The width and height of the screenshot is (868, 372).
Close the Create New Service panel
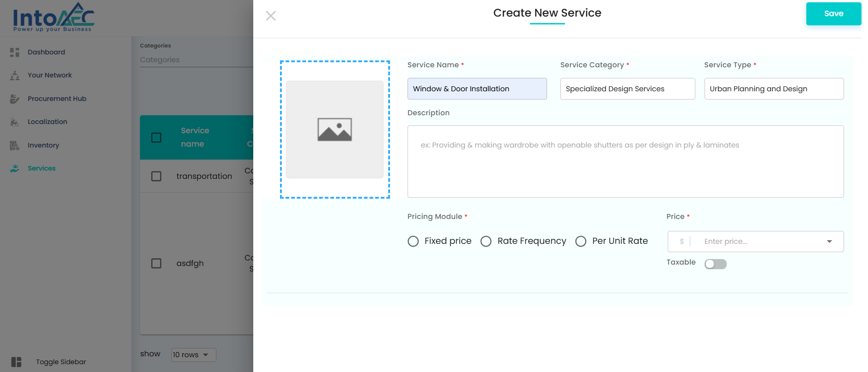(x=271, y=16)
